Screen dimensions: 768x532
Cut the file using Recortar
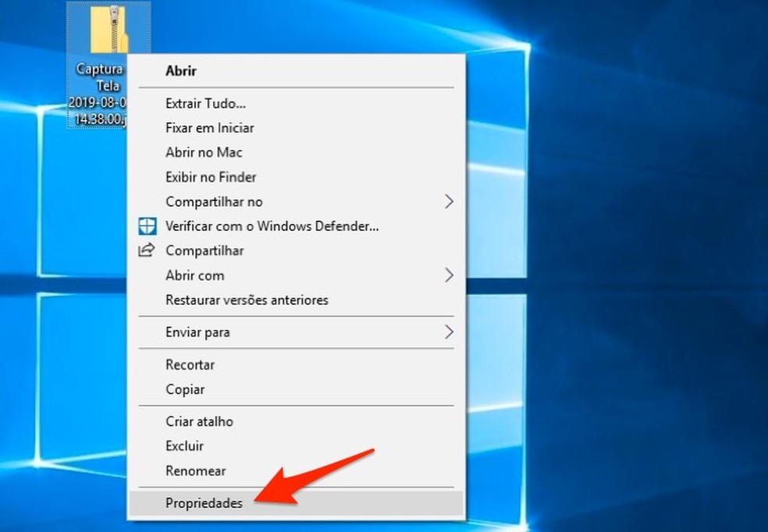click(190, 365)
